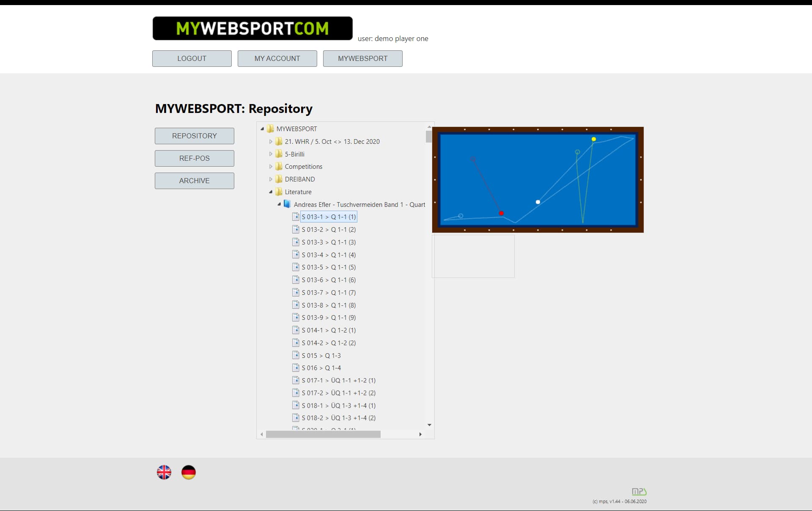Image resolution: width=812 pixels, height=511 pixels.
Task: Click the MYWEBSPORTCOM logo banner
Action: point(252,28)
